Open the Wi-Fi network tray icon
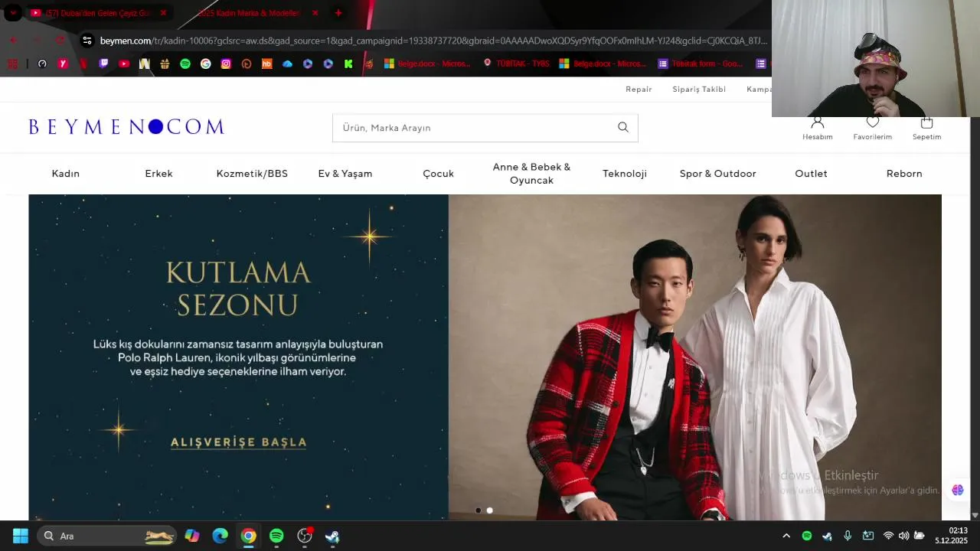Screen dimensions: 980x551 (x=888, y=536)
